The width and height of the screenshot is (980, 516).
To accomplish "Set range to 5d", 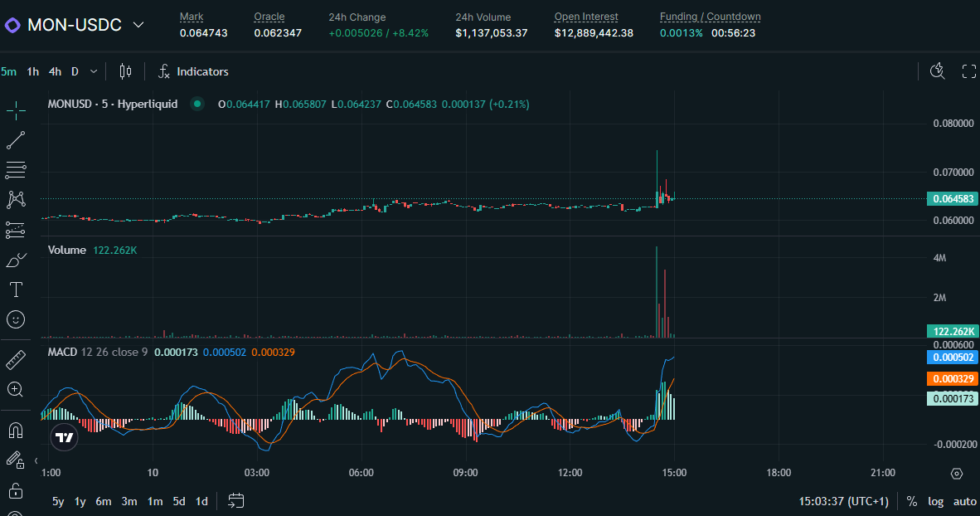I will (x=179, y=501).
